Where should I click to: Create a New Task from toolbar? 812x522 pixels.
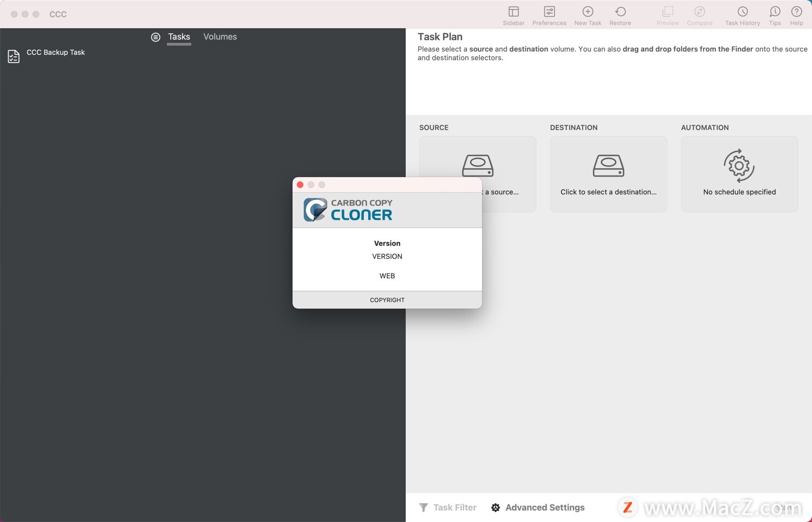tap(588, 16)
